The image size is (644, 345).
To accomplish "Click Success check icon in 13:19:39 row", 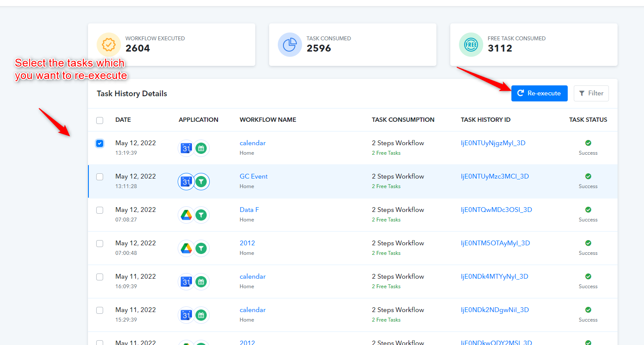I will click(x=588, y=143).
